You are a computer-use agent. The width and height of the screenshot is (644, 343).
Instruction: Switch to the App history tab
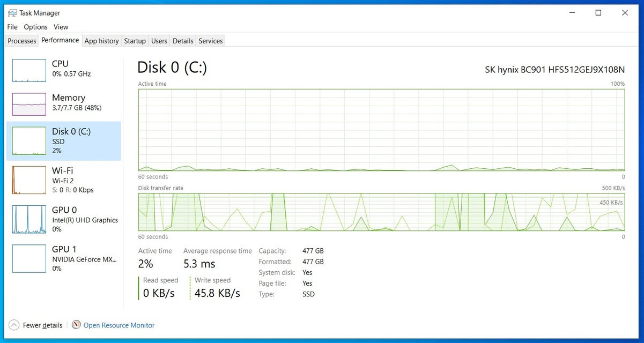[102, 41]
